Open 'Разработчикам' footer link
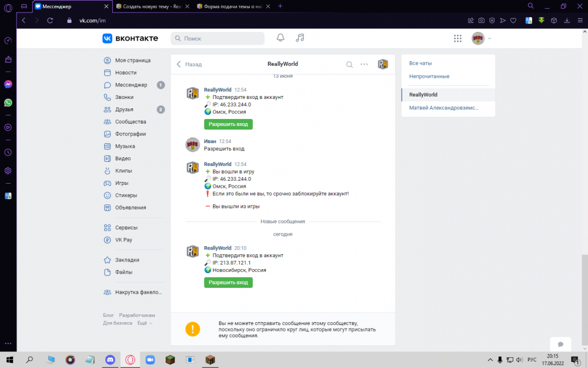This screenshot has height=368, width=588. 137,315
